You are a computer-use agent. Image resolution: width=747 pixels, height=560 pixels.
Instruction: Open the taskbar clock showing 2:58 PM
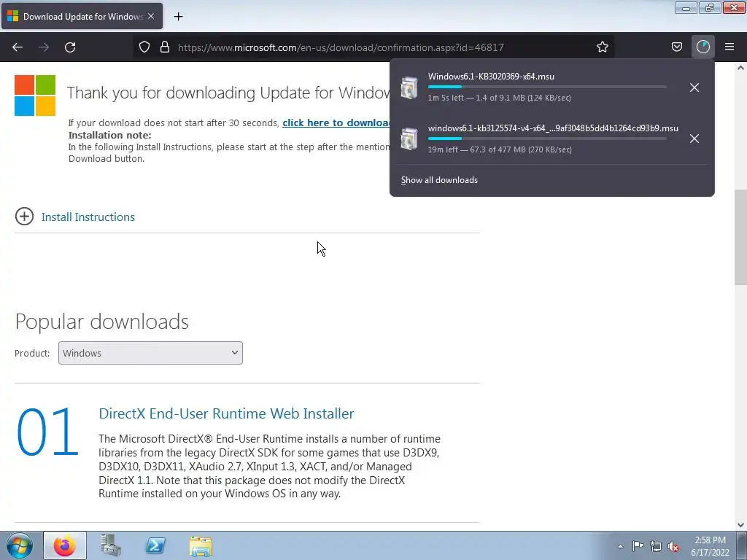(x=710, y=546)
